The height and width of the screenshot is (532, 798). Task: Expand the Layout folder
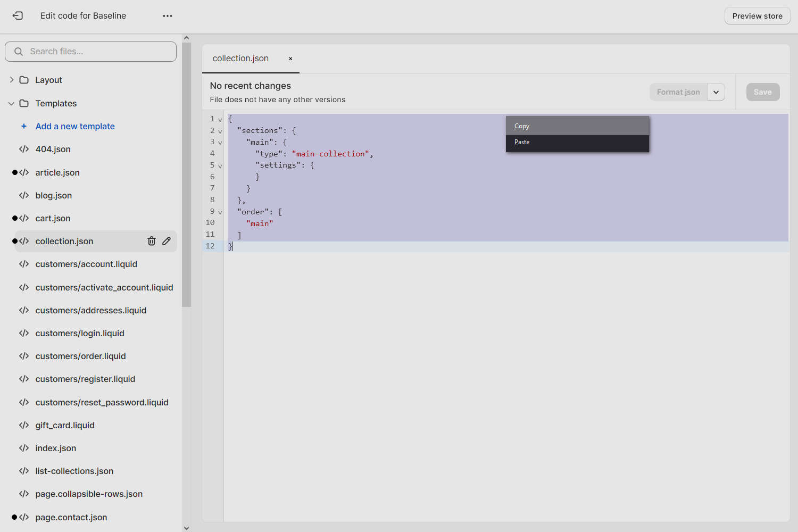click(x=12, y=80)
